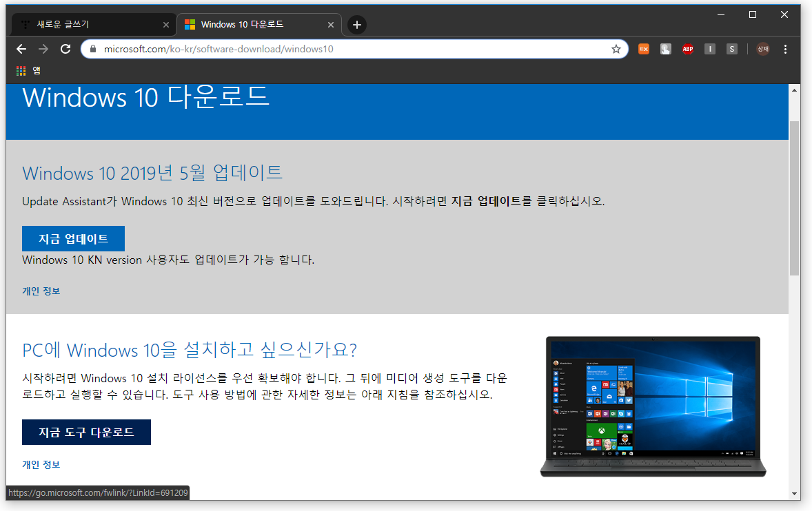This screenshot has width=812, height=511.
Task: Click the 지금 업데이트 button
Action: [73, 238]
